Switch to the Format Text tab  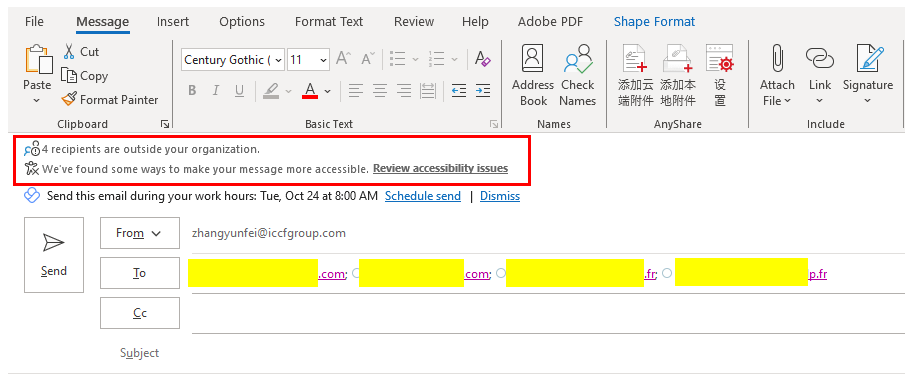coord(329,22)
